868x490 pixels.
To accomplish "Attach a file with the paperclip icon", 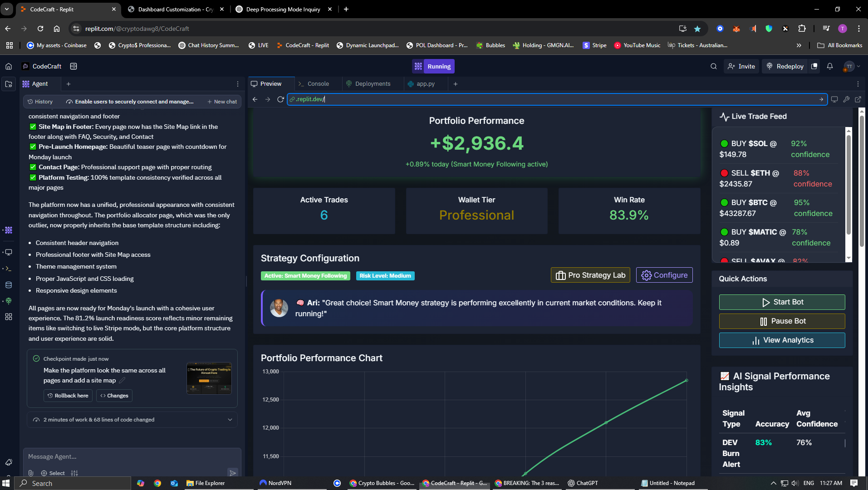I will [31, 473].
